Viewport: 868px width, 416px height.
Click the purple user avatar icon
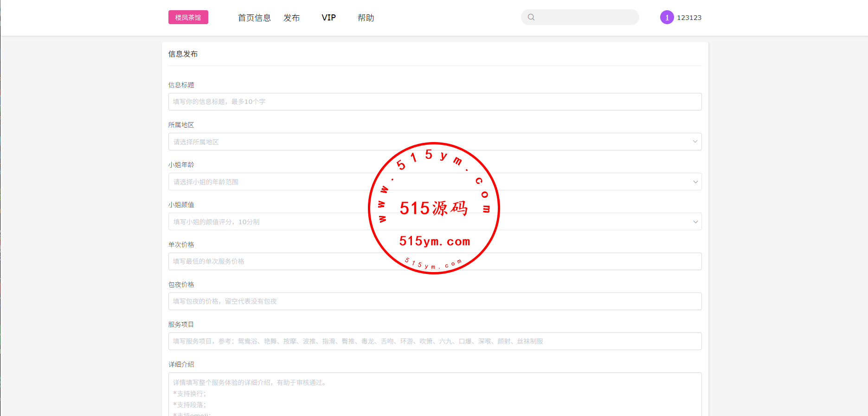[x=667, y=17]
